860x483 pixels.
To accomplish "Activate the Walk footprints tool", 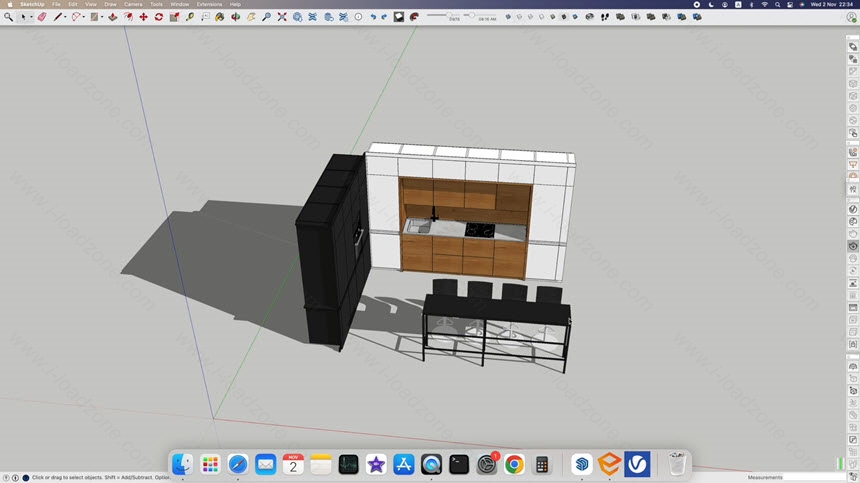I will coord(605,17).
